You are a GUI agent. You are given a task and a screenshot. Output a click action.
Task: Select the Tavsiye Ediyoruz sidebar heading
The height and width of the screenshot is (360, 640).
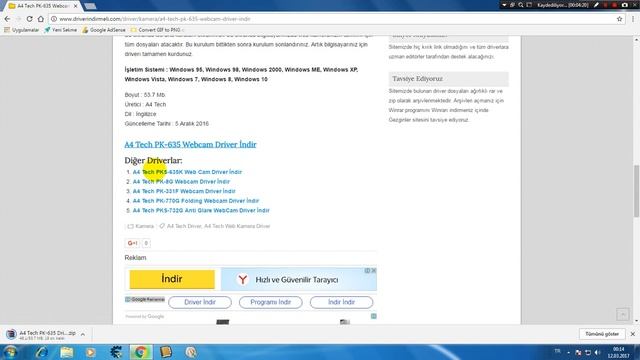418,79
